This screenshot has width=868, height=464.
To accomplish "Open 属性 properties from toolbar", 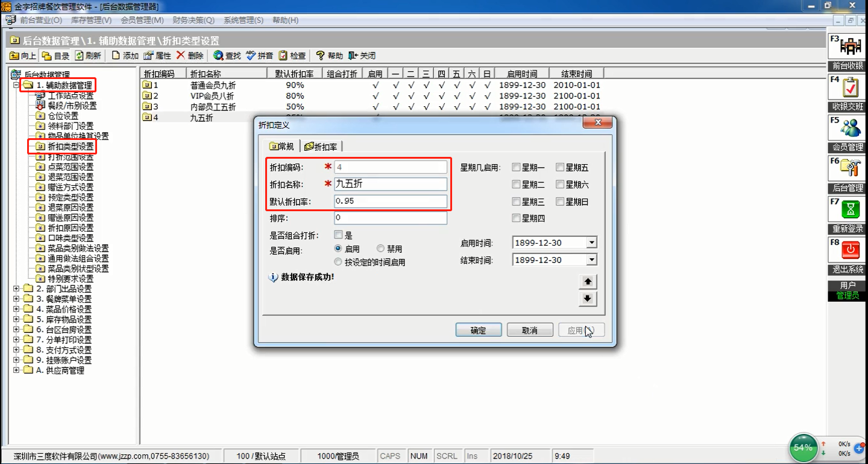I will pos(148,56).
